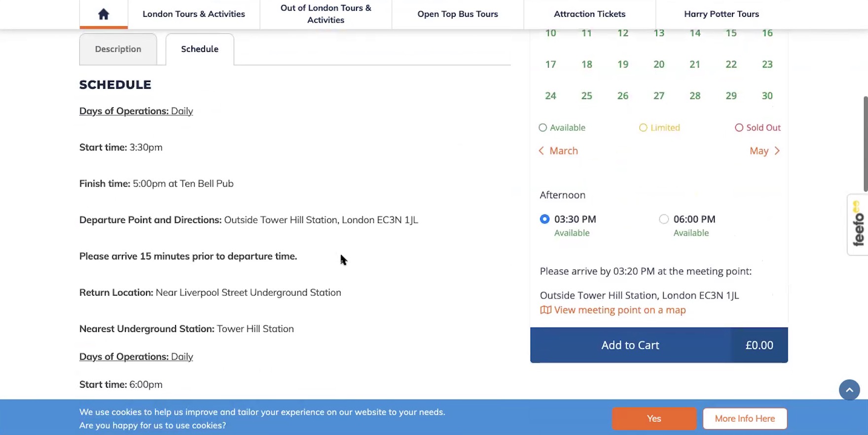Accept cookies with the Yes button

tap(654, 418)
